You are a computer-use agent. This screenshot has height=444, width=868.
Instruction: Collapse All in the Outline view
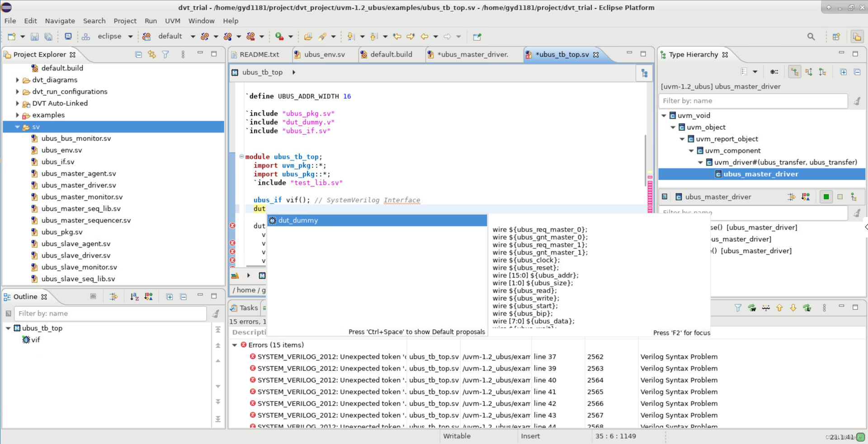(x=184, y=297)
